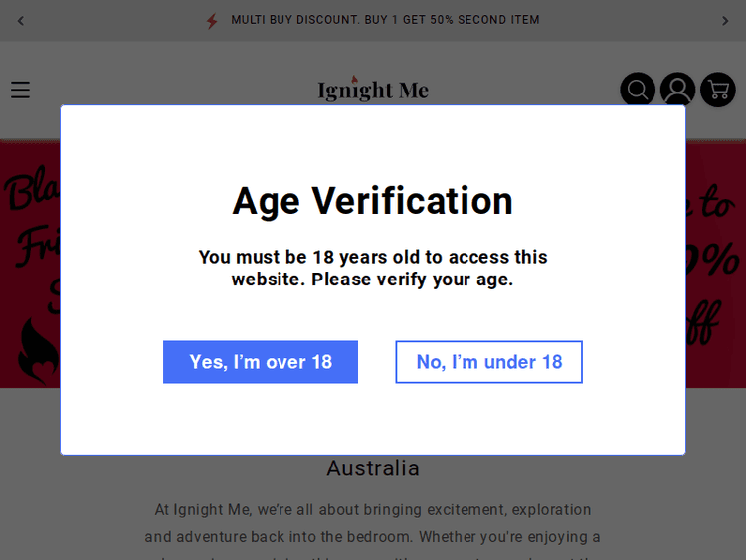746x560 pixels.
Task: Open the shopping cart icon
Action: [x=718, y=90]
